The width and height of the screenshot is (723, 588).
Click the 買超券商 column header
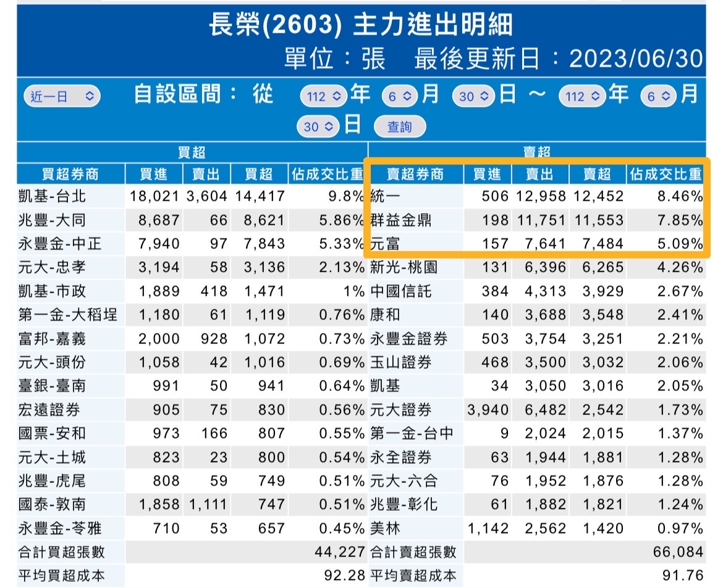70,174
